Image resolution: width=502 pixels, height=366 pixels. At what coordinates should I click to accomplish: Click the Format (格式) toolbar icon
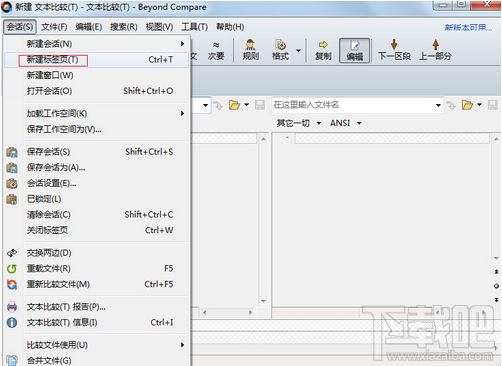(280, 50)
